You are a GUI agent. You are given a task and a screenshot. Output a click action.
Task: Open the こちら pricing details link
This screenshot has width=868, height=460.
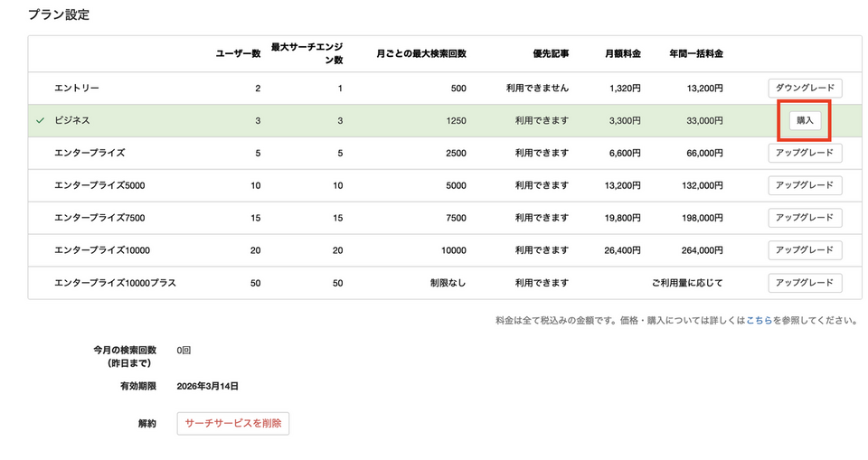coord(759,321)
